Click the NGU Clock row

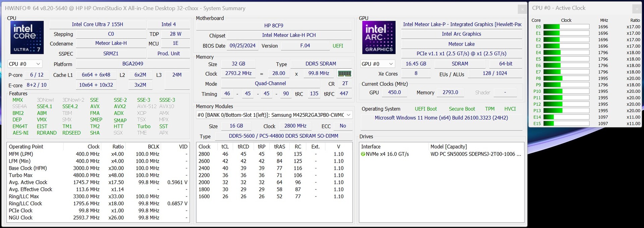tap(98, 218)
